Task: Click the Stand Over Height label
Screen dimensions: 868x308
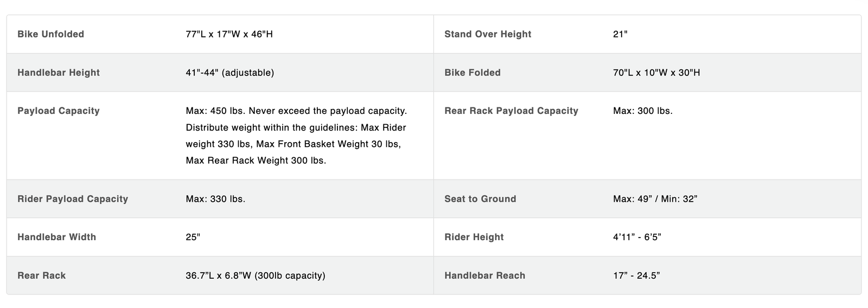Action: [488, 34]
